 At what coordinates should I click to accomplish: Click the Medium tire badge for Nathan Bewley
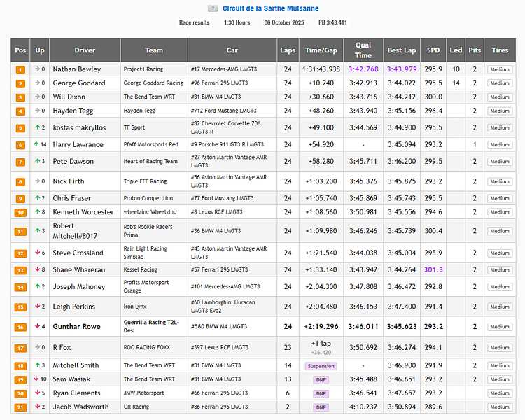coord(500,70)
